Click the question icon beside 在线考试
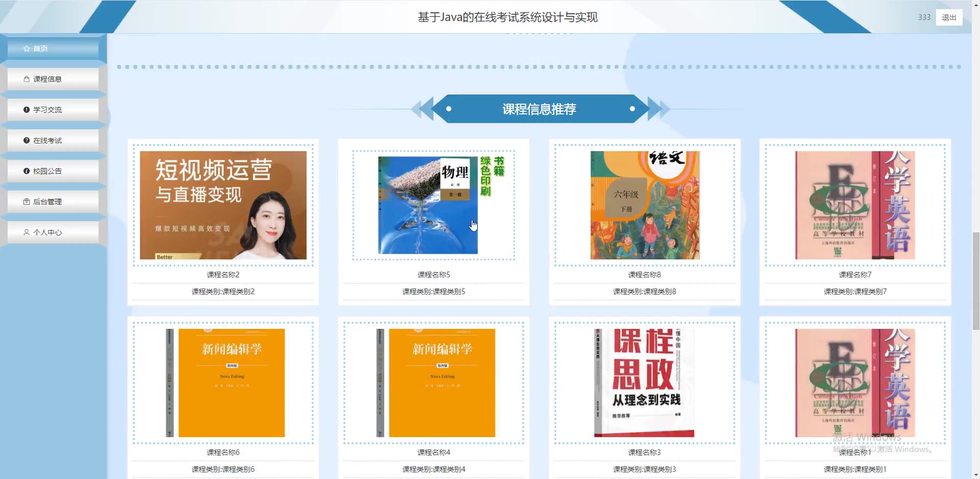980x479 pixels. (27, 140)
